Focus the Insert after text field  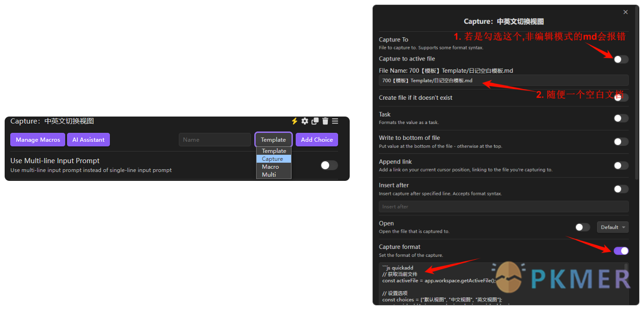(x=504, y=207)
